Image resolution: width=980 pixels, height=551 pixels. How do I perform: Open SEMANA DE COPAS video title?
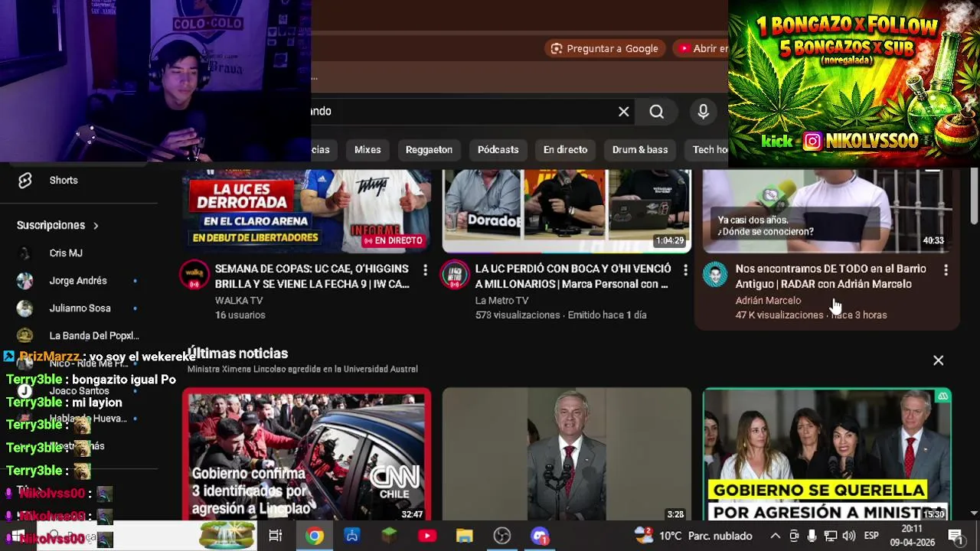point(312,276)
